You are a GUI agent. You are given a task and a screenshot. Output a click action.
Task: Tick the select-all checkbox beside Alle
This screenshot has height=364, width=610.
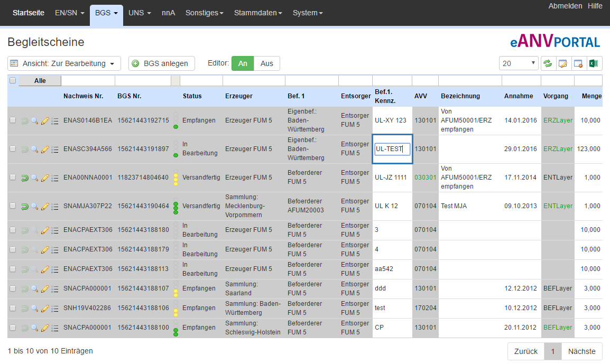click(13, 80)
